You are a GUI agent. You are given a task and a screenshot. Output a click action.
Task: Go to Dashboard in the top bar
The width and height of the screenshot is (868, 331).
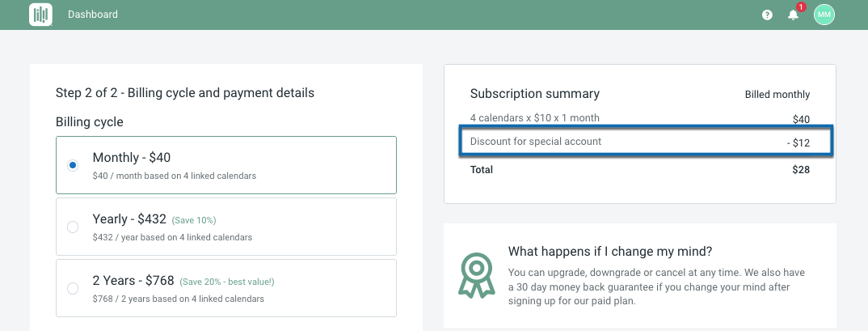(x=93, y=15)
